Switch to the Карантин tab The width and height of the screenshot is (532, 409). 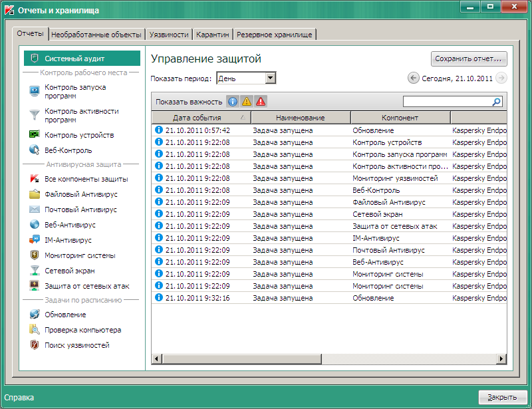tap(213, 35)
